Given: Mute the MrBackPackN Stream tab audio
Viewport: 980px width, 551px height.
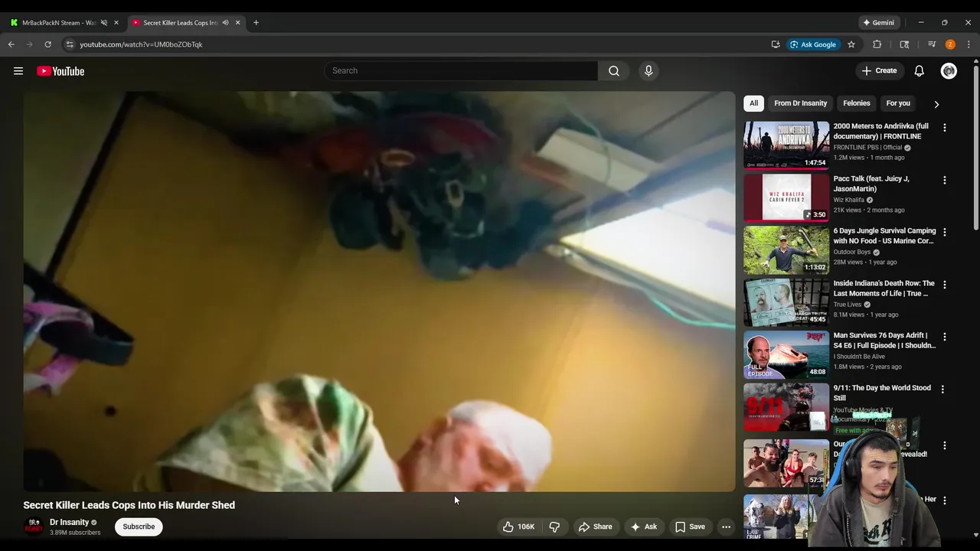Looking at the screenshot, I should pos(104,23).
